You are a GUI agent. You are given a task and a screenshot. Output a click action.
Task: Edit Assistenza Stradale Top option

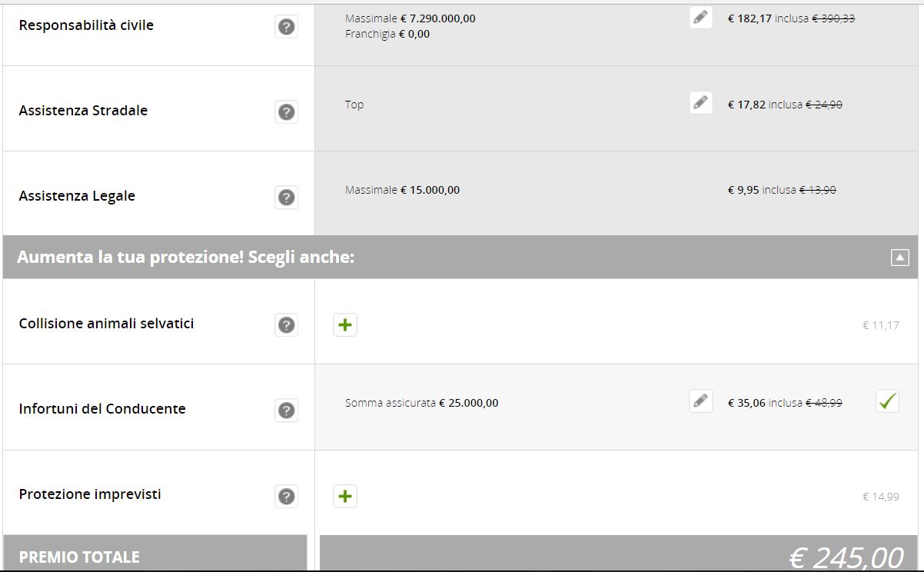point(700,102)
